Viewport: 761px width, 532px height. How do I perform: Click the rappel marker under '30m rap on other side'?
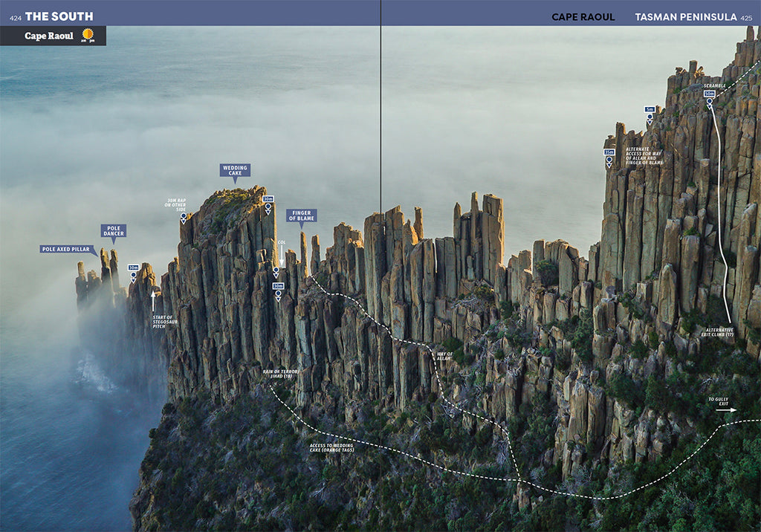click(x=184, y=218)
